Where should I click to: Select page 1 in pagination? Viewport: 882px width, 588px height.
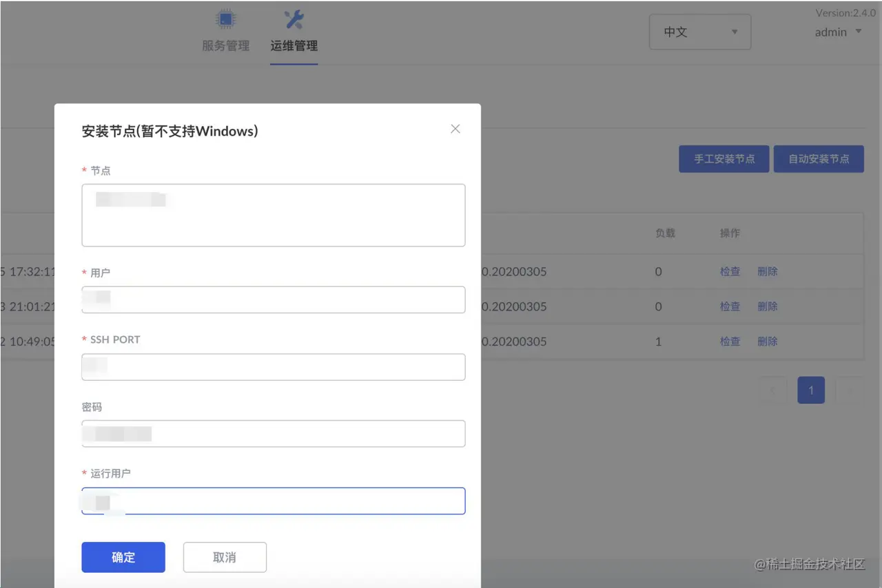(x=811, y=390)
